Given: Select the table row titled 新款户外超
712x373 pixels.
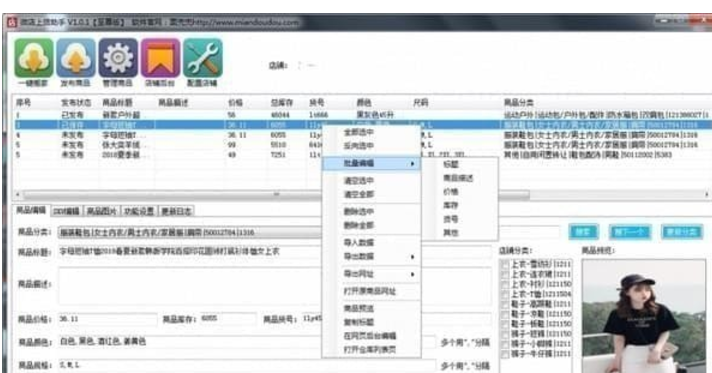Looking at the screenshot, I should pyautogui.click(x=361, y=115).
